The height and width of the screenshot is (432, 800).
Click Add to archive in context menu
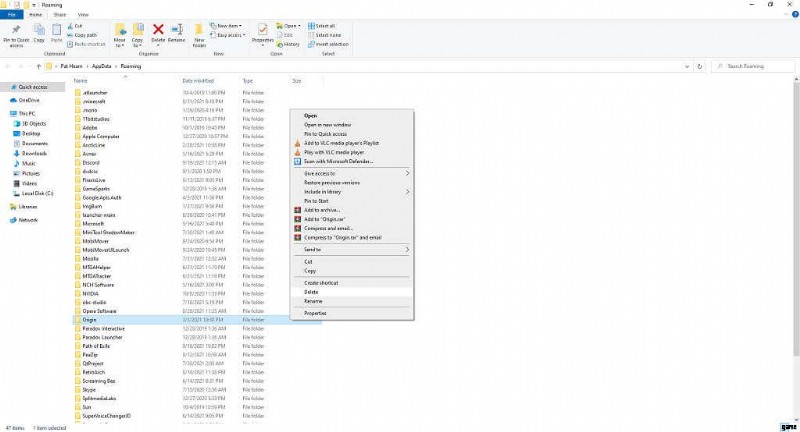click(x=352, y=210)
